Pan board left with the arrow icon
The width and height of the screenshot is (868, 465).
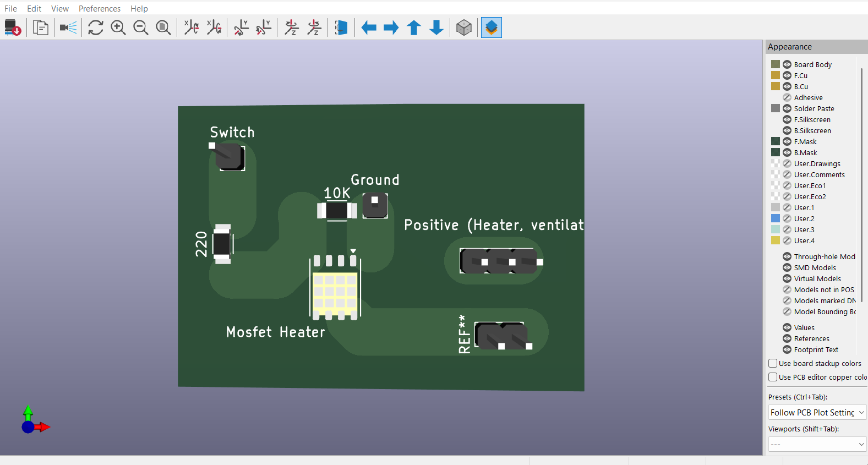click(x=369, y=28)
